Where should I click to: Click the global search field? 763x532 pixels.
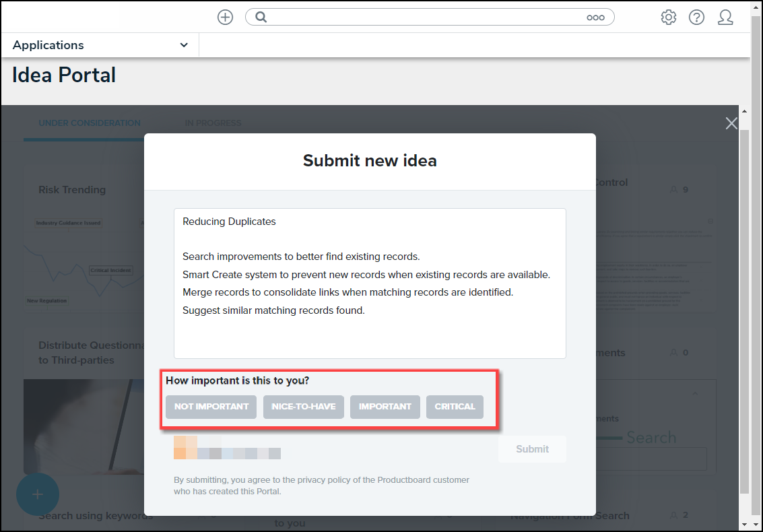pos(430,18)
